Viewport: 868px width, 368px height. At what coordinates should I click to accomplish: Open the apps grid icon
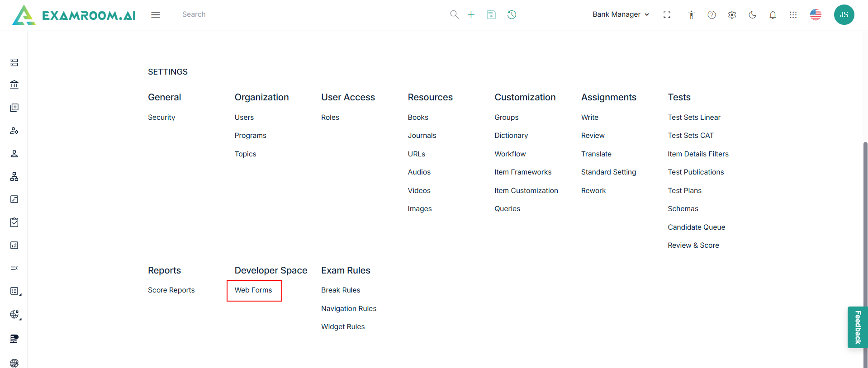[793, 15]
